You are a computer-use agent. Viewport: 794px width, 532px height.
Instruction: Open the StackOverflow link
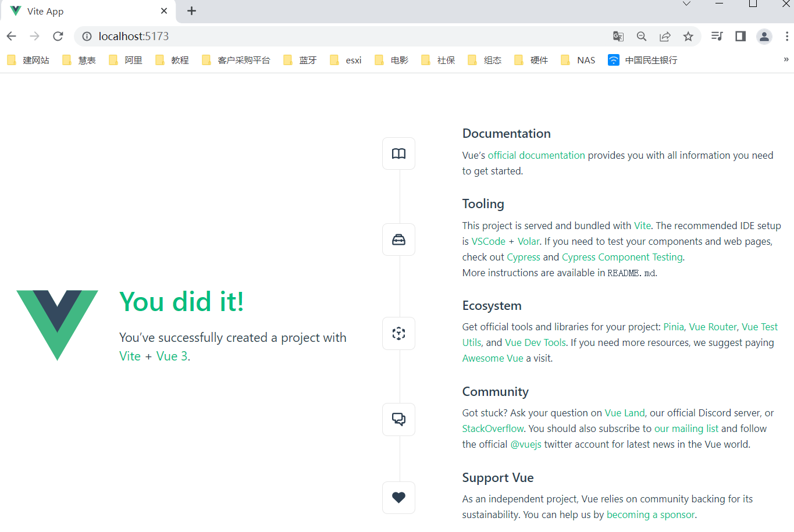point(493,429)
